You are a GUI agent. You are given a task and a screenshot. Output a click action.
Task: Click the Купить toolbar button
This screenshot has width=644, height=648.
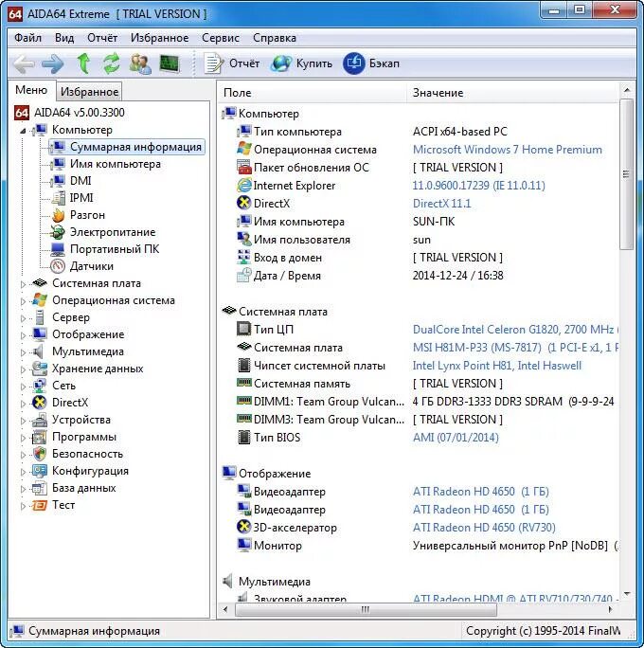[x=302, y=63]
